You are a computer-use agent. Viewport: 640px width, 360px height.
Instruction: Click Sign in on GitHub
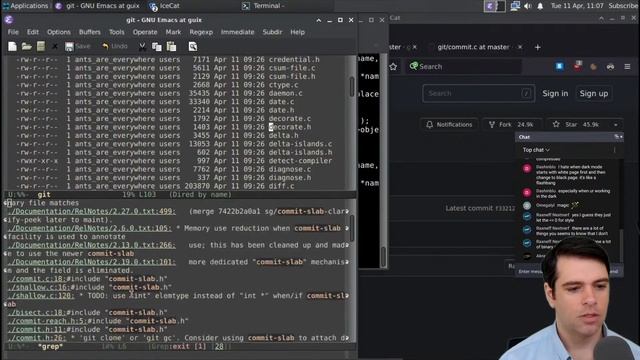pos(555,93)
